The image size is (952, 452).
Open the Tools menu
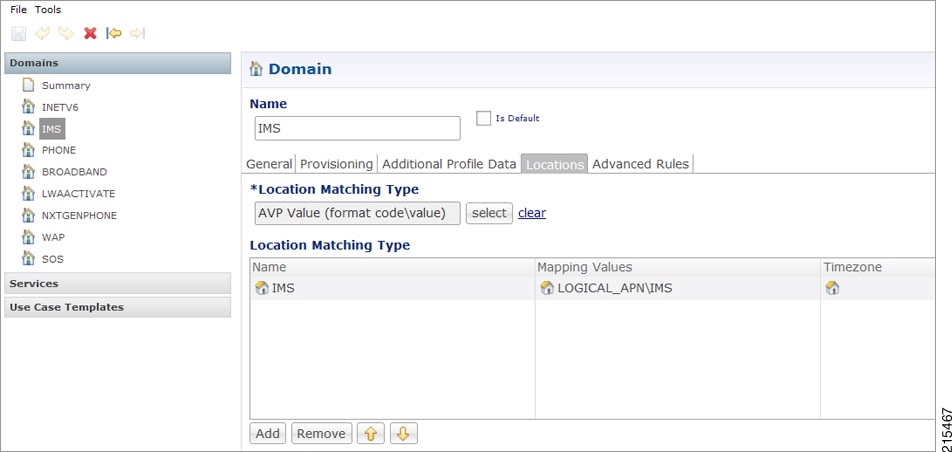pyautogui.click(x=48, y=10)
